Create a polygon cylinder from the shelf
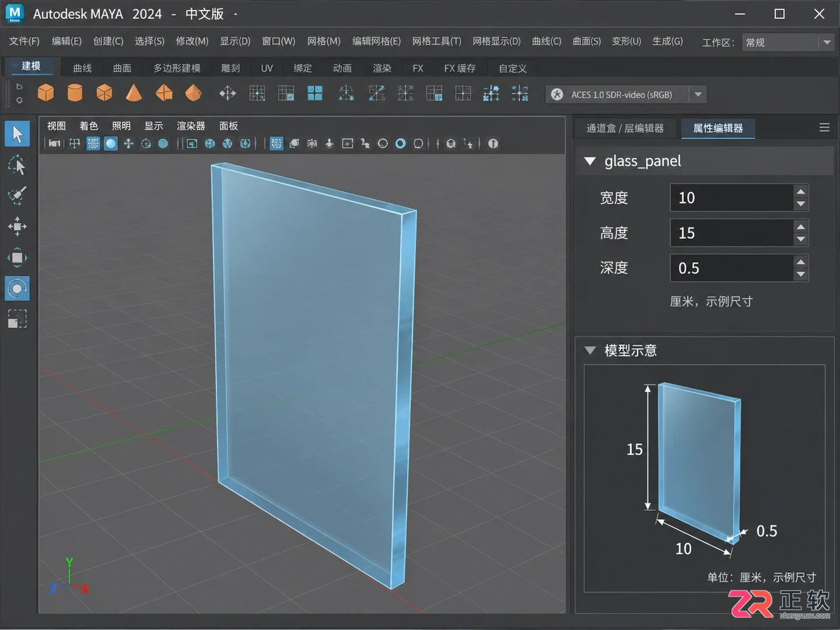 click(x=75, y=93)
